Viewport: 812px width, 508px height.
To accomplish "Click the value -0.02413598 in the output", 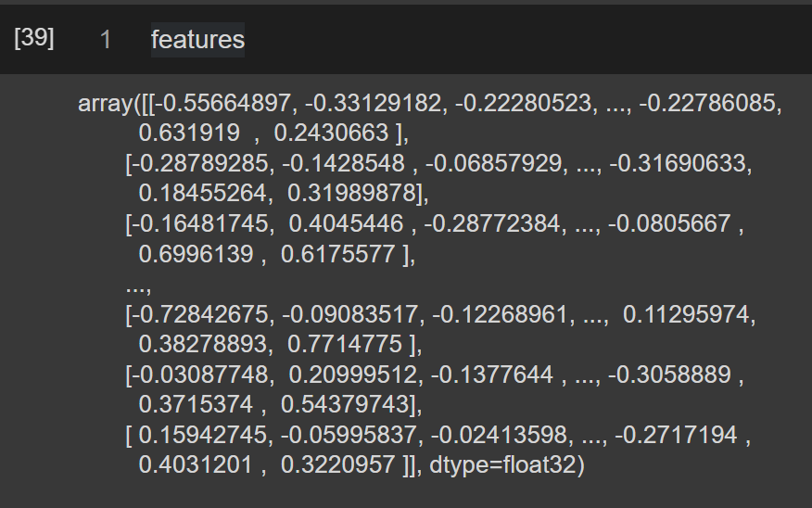I will tap(499, 435).
